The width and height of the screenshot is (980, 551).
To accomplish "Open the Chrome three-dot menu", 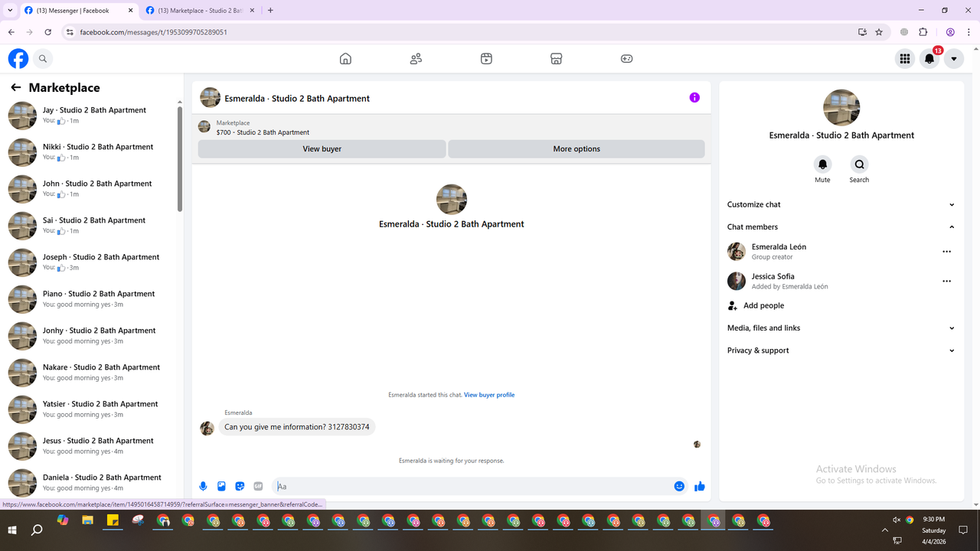I will (x=969, y=32).
